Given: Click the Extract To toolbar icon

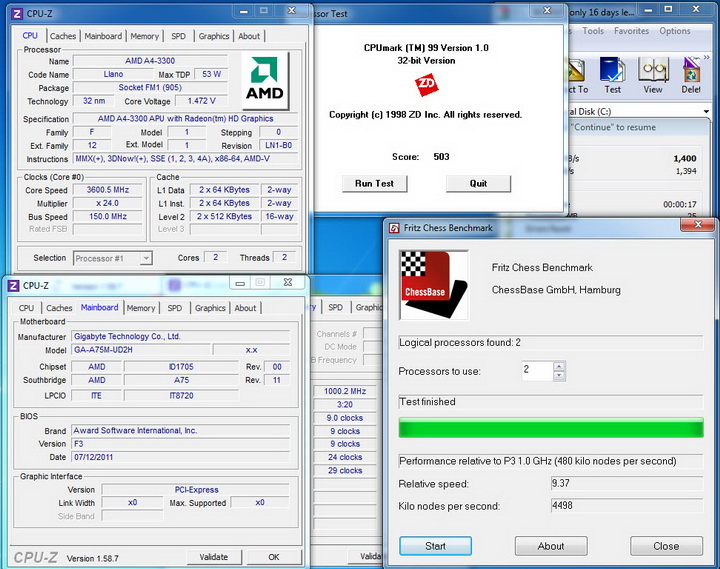Looking at the screenshot, I should (576, 75).
